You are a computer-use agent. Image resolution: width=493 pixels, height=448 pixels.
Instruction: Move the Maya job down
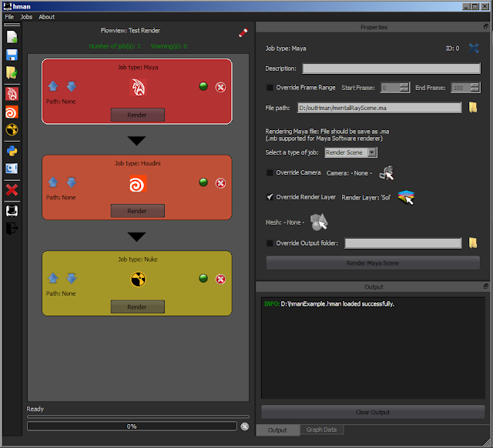pyautogui.click(x=72, y=86)
